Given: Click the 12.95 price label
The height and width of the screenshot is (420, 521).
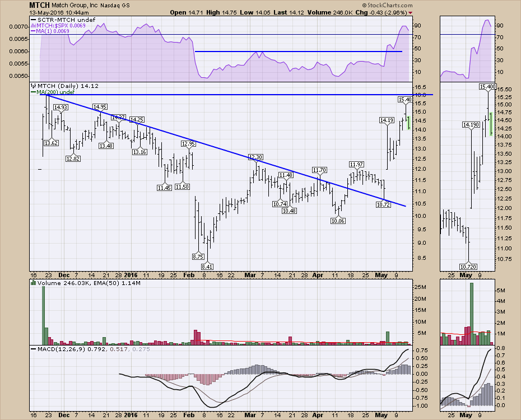Looking at the screenshot, I should click(188, 144).
